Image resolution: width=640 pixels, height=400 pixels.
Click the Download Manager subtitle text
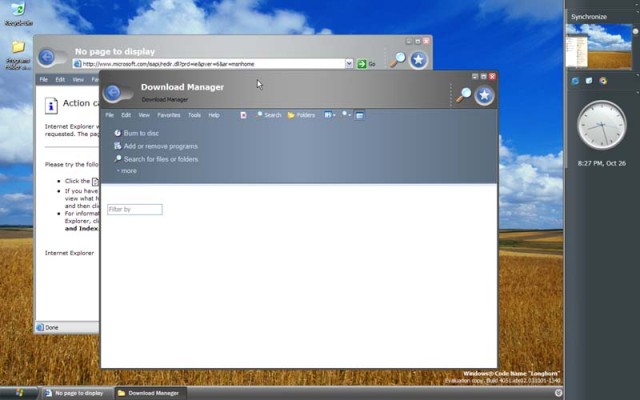point(165,100)
